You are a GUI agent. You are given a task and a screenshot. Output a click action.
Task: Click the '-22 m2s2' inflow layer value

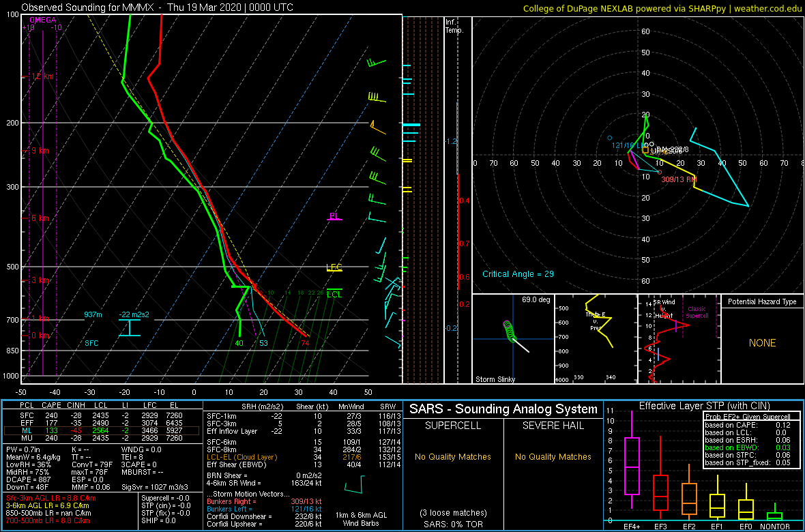point(134,314)
